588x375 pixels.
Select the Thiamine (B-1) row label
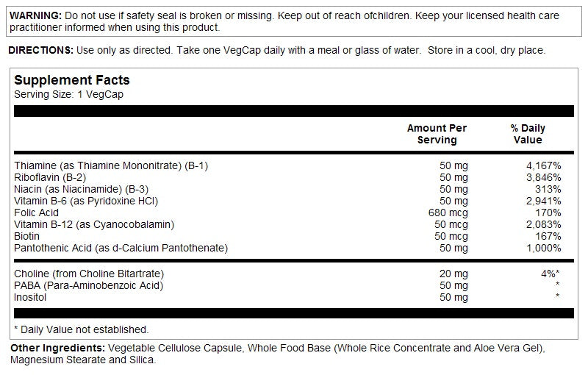[111, 165]
